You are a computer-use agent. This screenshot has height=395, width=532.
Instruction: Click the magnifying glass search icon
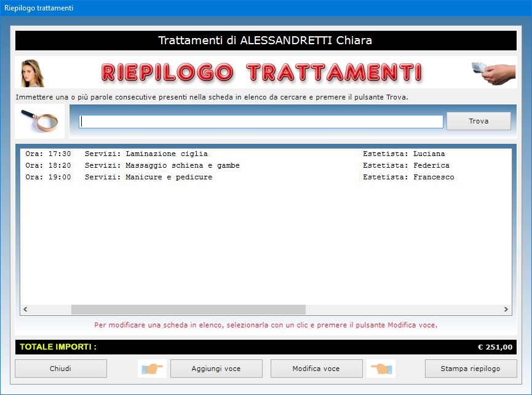pyautogui.click(x=39, y=121)
